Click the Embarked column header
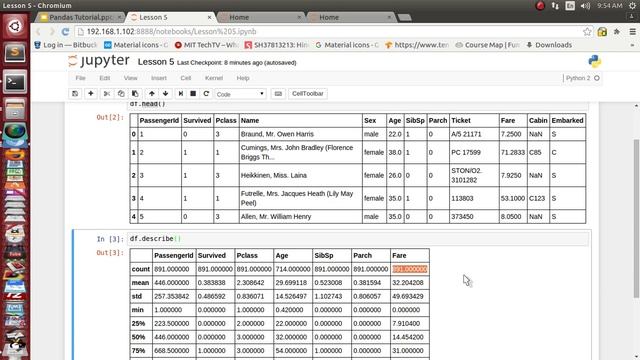The height and width of the screenshot is (360, 640). 567,120
